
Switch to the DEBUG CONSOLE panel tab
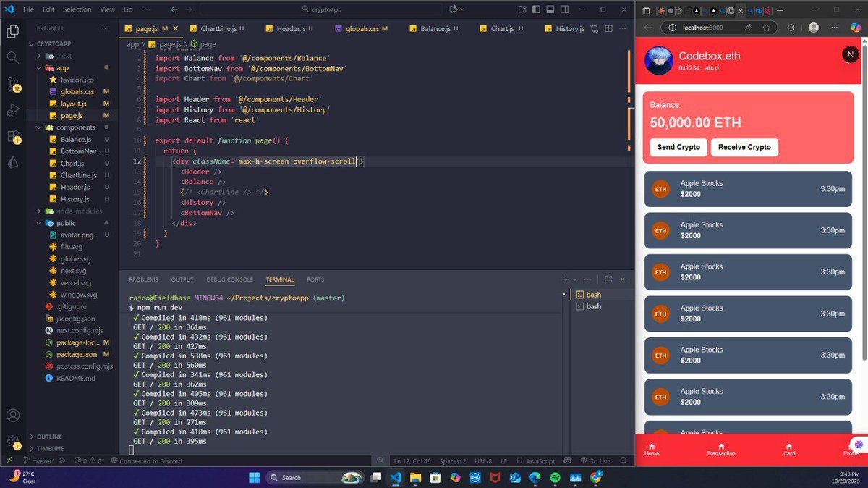tap(229, 279)
